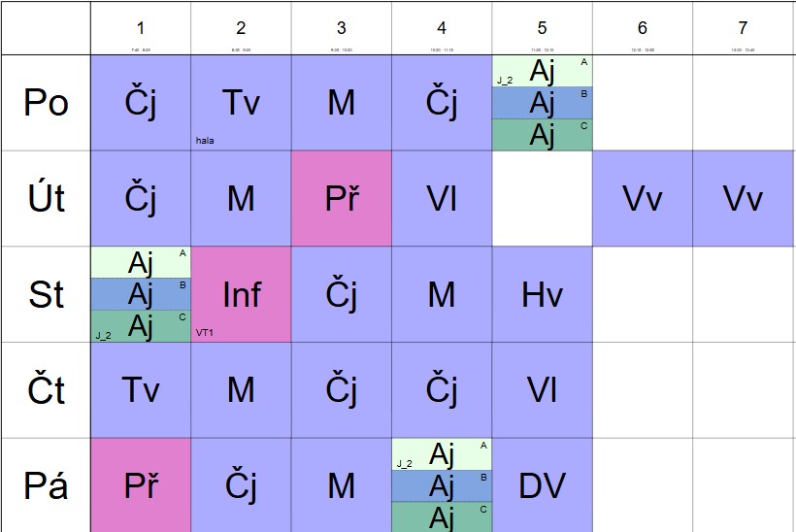
Task: Click the Vl lesson on Thursday period 5
Action: [x=543, y=390]
